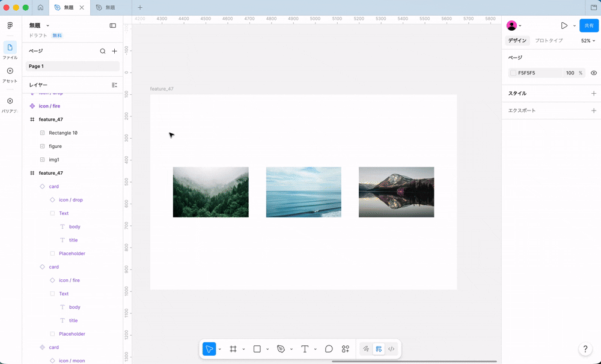Open shape tools dropdown chevron
Screen dimensions: 601x364
point(267,349)
